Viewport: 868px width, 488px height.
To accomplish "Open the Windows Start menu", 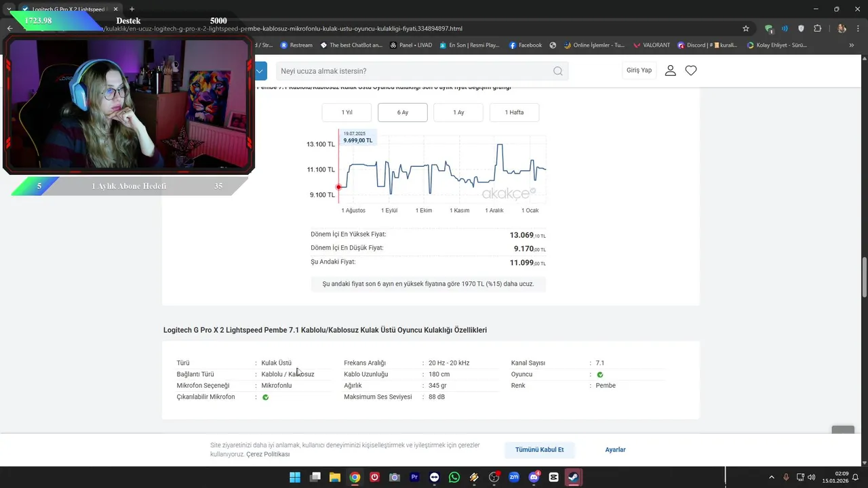I will pos(295,477).
